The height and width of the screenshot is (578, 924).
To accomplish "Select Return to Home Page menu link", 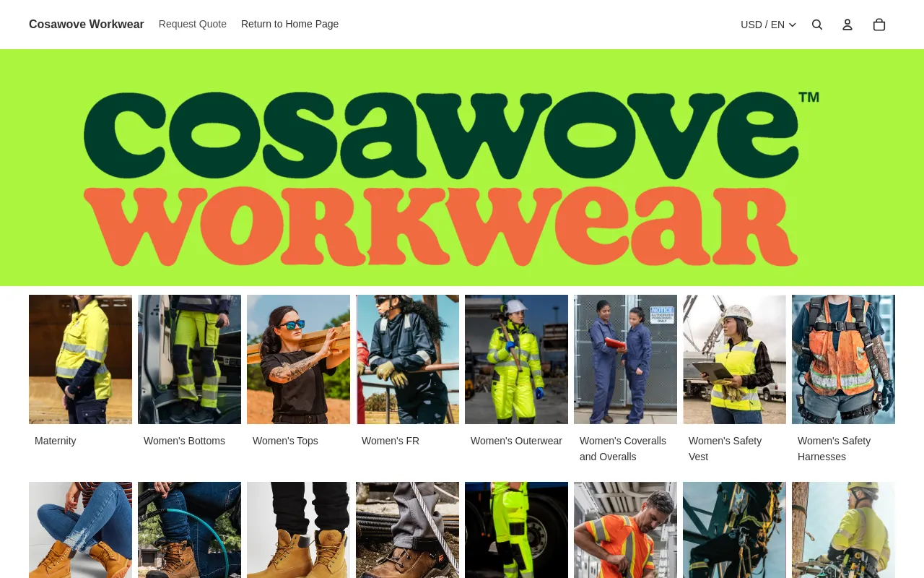I will click(289, 24).
